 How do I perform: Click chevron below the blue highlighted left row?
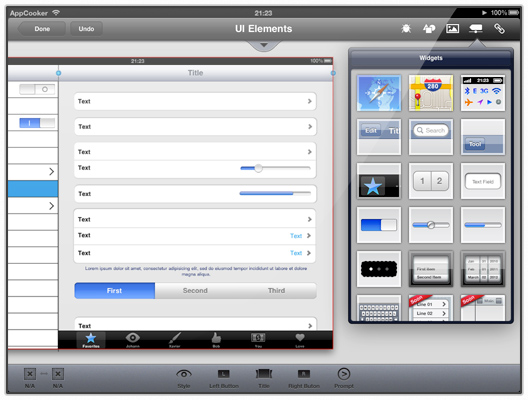[x=51, y=206]
